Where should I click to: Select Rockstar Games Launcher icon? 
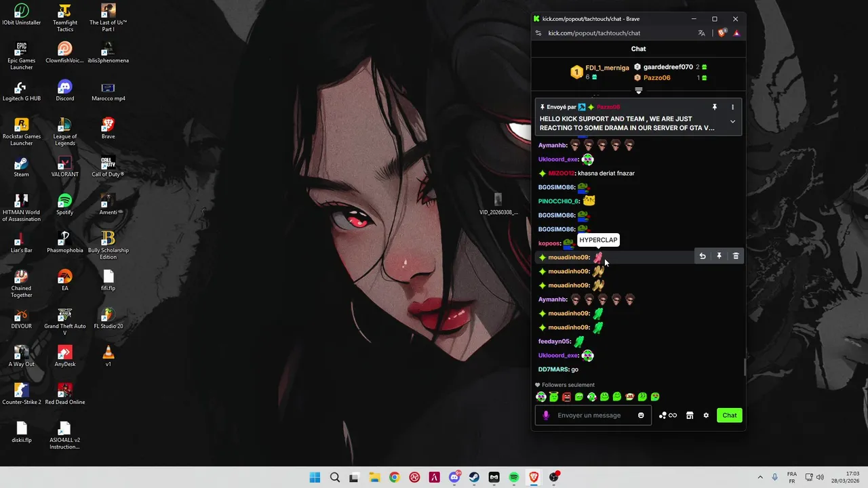[22, 132]
